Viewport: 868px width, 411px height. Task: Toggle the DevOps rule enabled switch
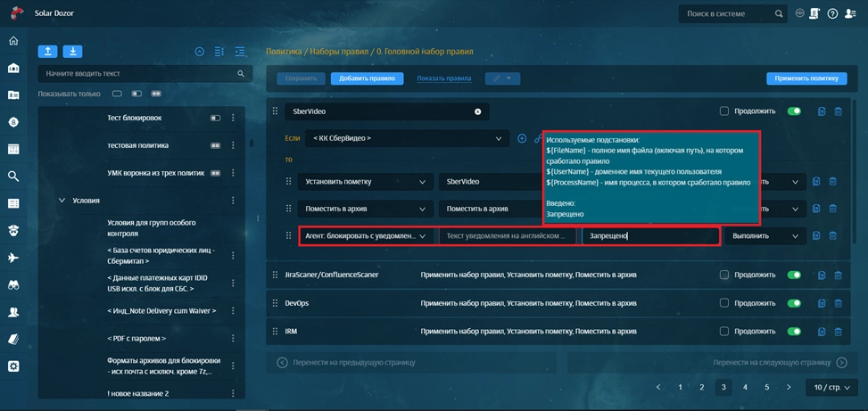pyautogui.click(x=793, y=303)
